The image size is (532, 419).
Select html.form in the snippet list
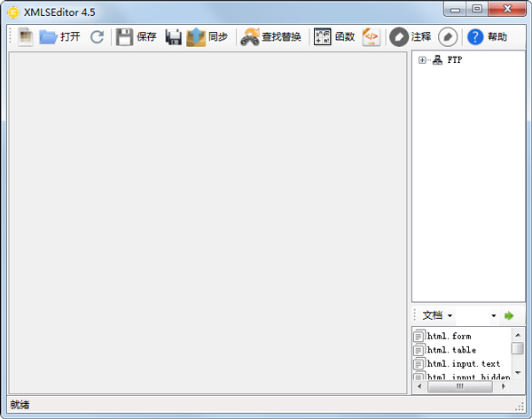(449, 336)
